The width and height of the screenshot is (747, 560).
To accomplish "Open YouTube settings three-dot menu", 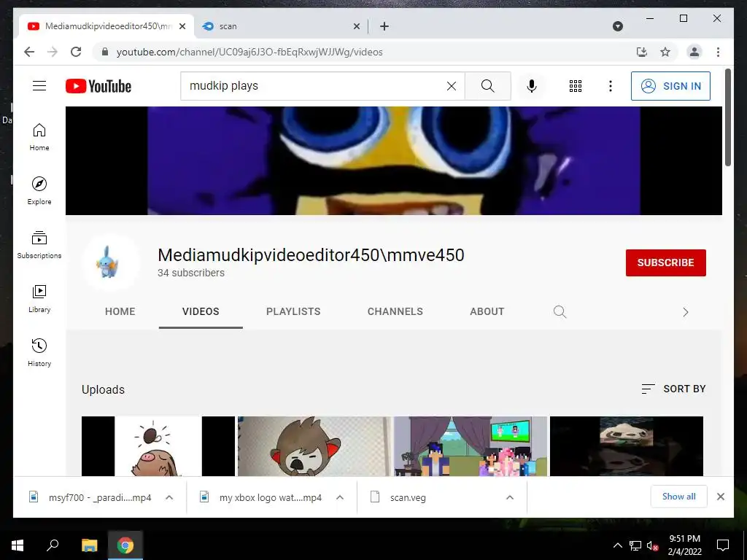I will click(x=611, y=86).
